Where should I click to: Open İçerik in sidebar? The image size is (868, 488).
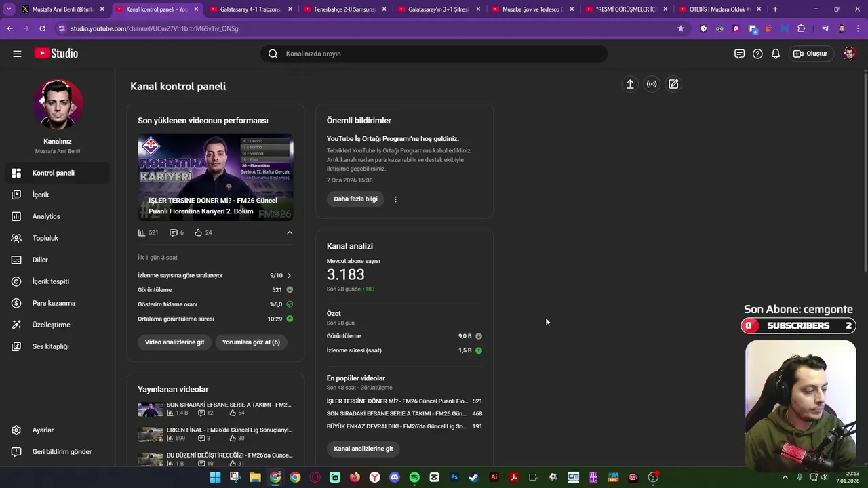pyautogui.click(x=58, y=195)
